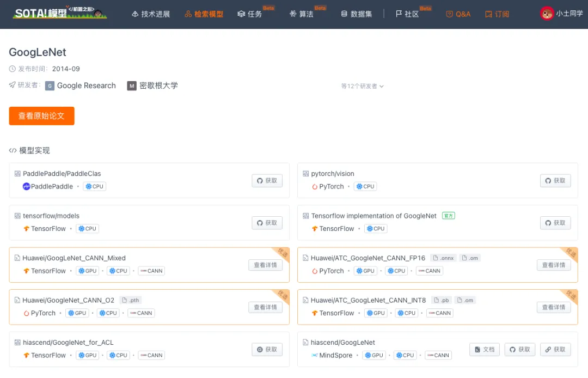This screenshot has width=588, height=378.
Task: Open the Huawei/ATC_GoogLeNet_CANN_INT8 title
Action: (x=368, y=300)
